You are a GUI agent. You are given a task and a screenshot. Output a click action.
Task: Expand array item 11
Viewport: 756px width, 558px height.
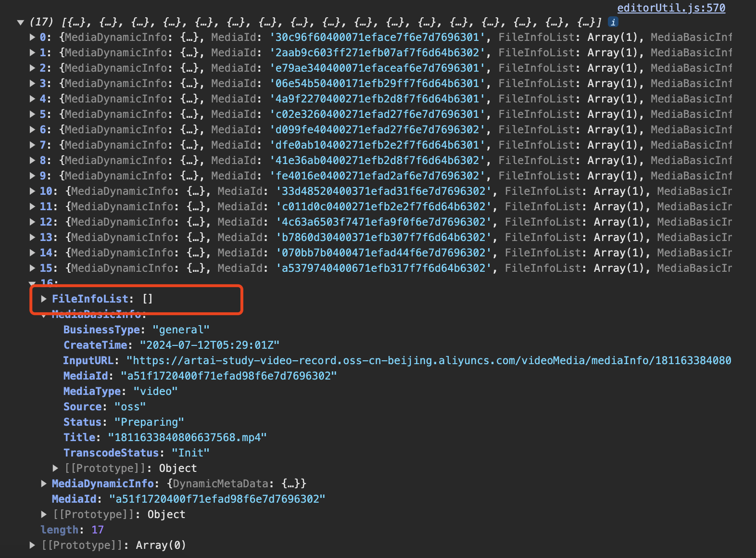click(32, 206)
